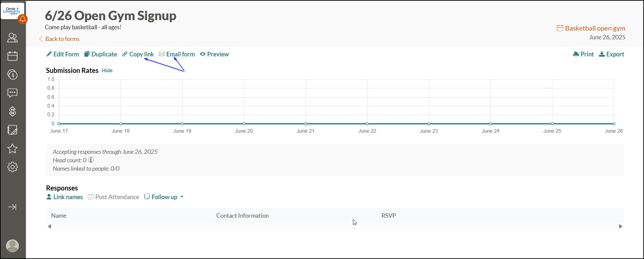Click the June 26 chart data point
This screenshot has width=644, height=259.
614,124
